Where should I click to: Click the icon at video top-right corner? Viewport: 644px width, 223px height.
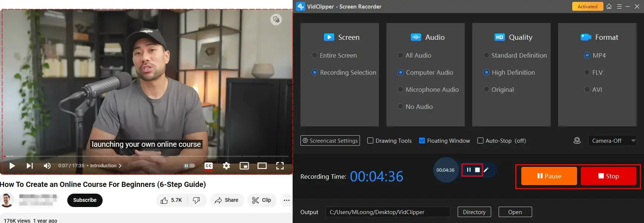pyautogui.click(x=276, y=19)
